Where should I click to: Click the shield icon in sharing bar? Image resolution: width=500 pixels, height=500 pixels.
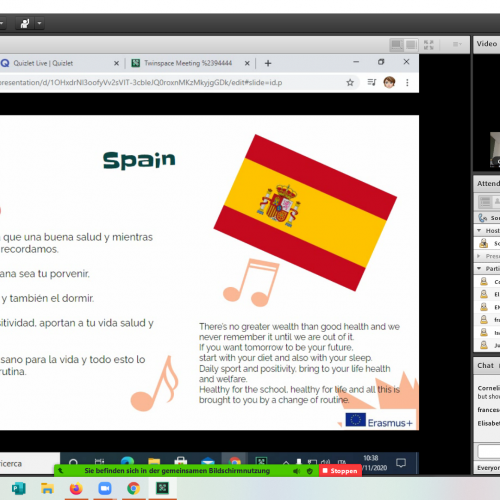point(310,471)
